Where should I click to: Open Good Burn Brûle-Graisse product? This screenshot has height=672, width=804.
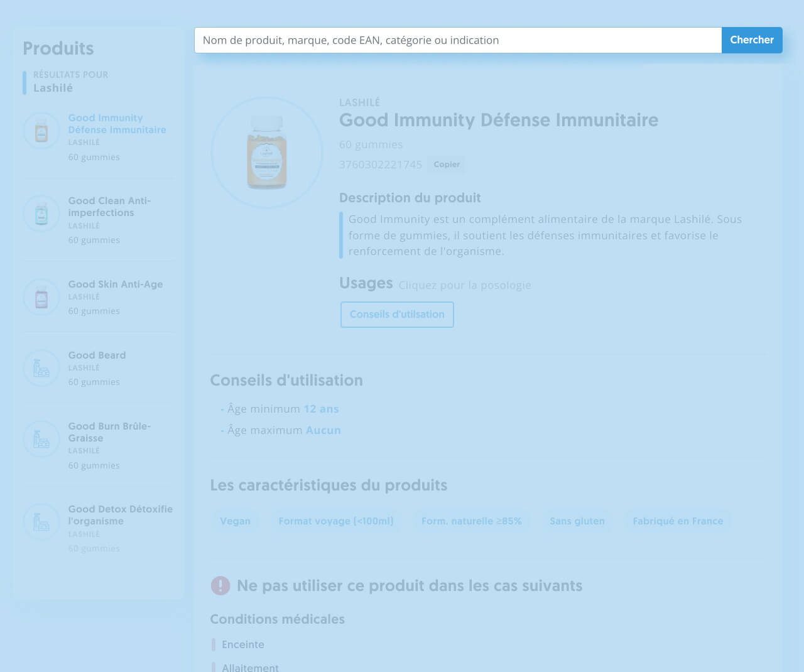coord(109,432)
